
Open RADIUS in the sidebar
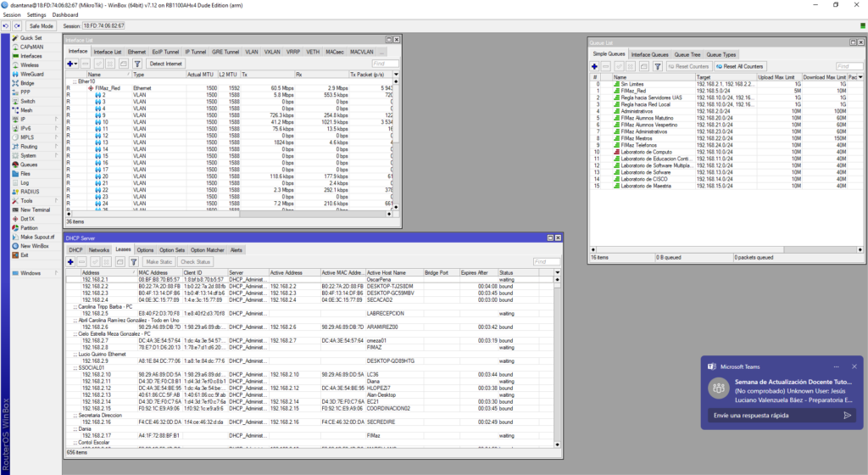point(30,192)
